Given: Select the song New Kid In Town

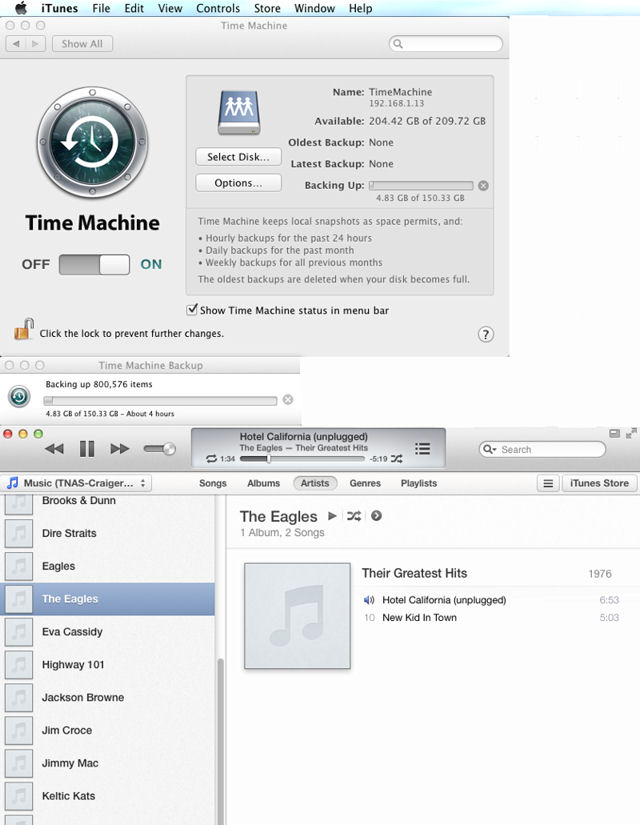Looking at the screenshot, I should point(491,618).
